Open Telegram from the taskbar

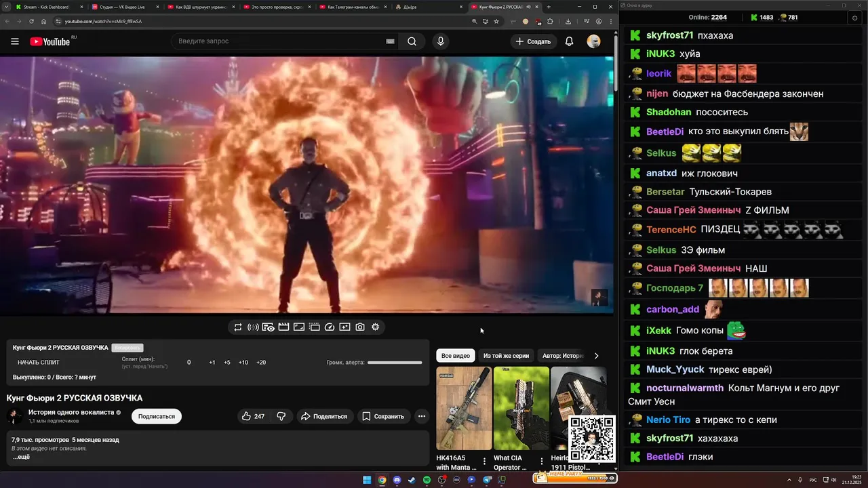[487, 480]
